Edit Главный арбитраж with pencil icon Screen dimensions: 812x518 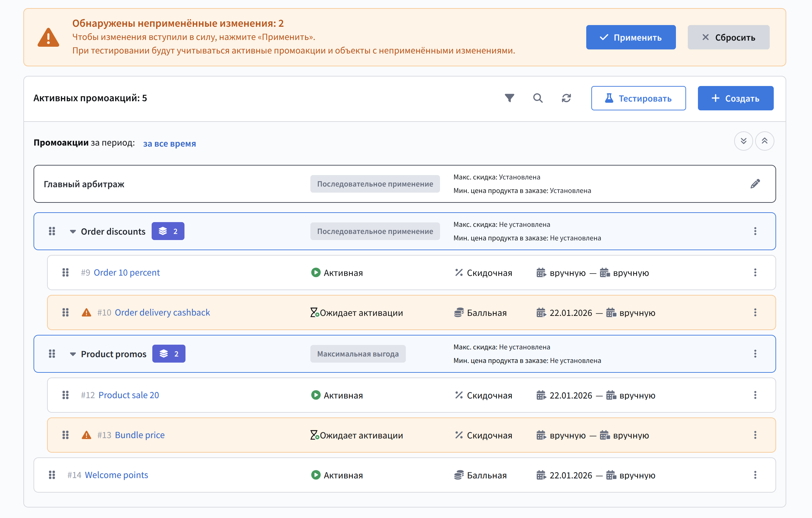tap(755, 184)
